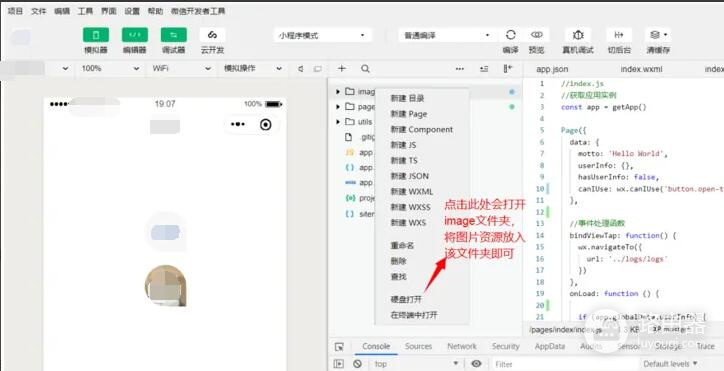Open the 帮助 menu
Viewport: 724px width, 371px height.
[x=156, y=11]
